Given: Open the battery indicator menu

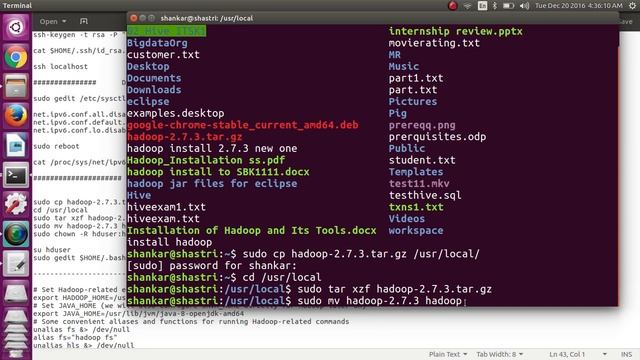Looking at the screenshot, I should click(508, 6).
